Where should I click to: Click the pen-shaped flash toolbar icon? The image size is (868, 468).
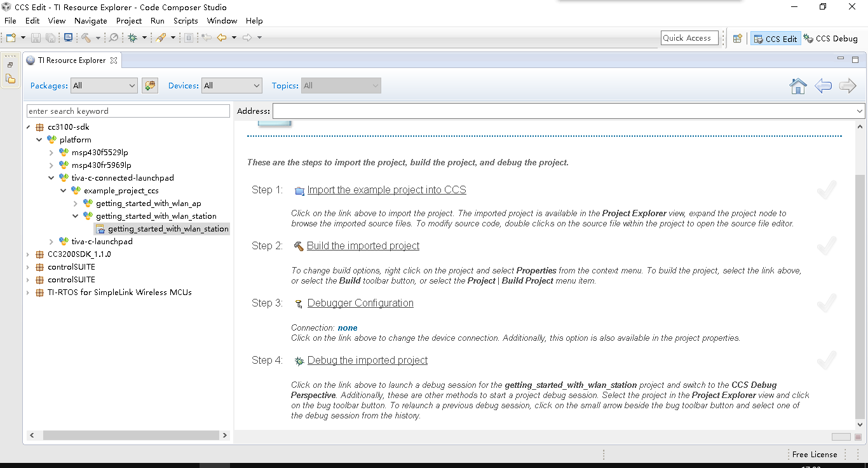[161, 38]
